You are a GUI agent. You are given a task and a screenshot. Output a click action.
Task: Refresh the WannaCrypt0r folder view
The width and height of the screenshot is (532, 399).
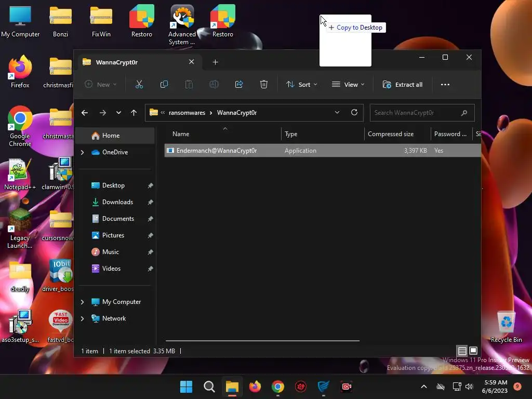(x=354, y=112)
